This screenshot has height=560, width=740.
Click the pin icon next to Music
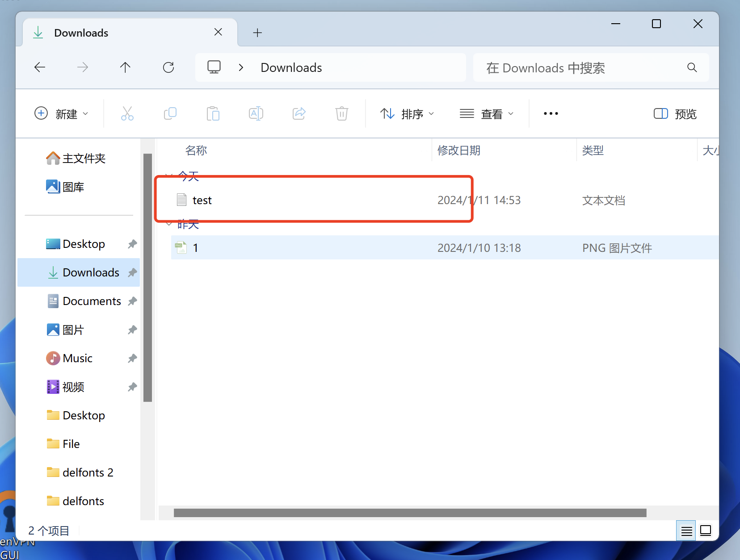pos(132,359)
